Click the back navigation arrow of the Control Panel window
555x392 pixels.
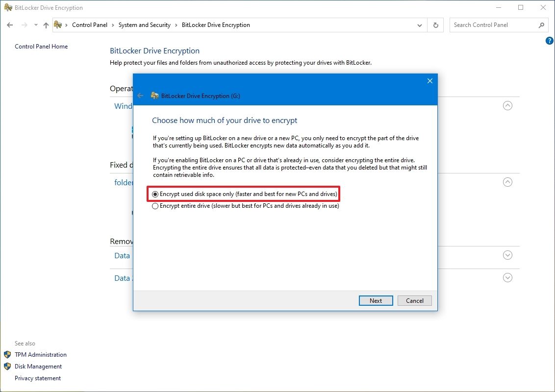click(10, 24)
